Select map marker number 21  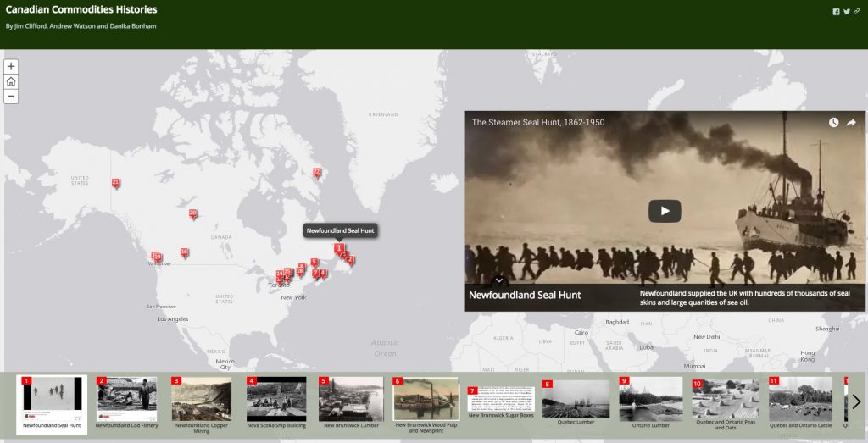[116, 183]
